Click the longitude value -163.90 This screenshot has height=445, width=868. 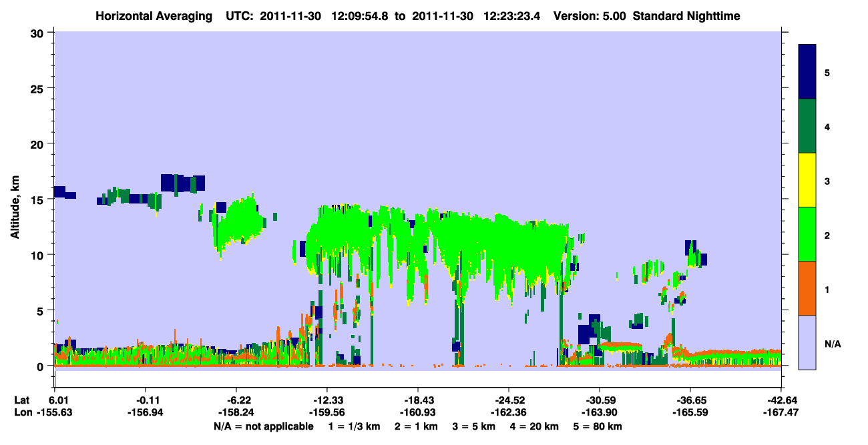600,412
